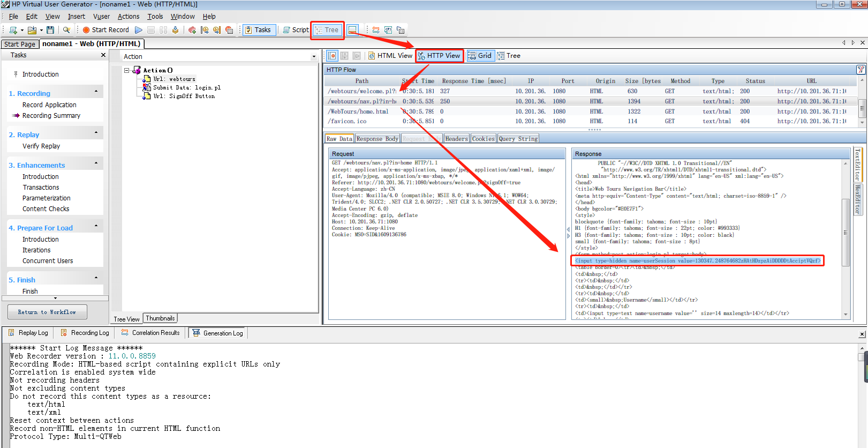Open the Correlation Results tab
Screen dimensions: 868x448
(x=150, y=333)
